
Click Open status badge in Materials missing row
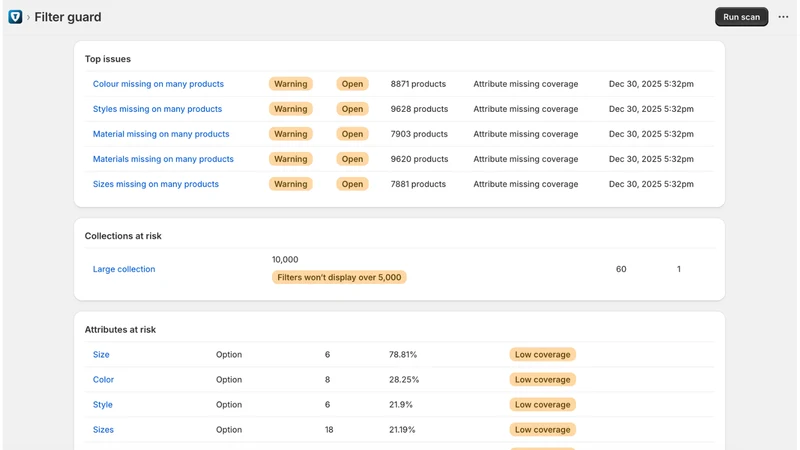[x=352, y=159]
